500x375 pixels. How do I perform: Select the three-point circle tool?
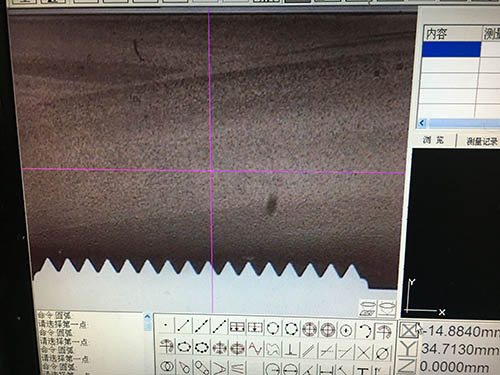[x=273, y=328]
